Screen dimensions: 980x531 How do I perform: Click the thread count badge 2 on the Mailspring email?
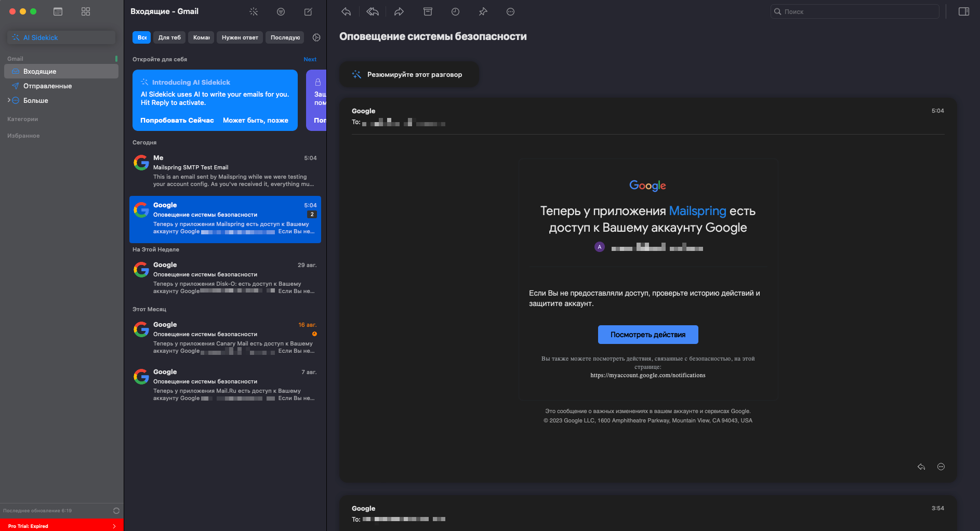click(x=312, y=215)
